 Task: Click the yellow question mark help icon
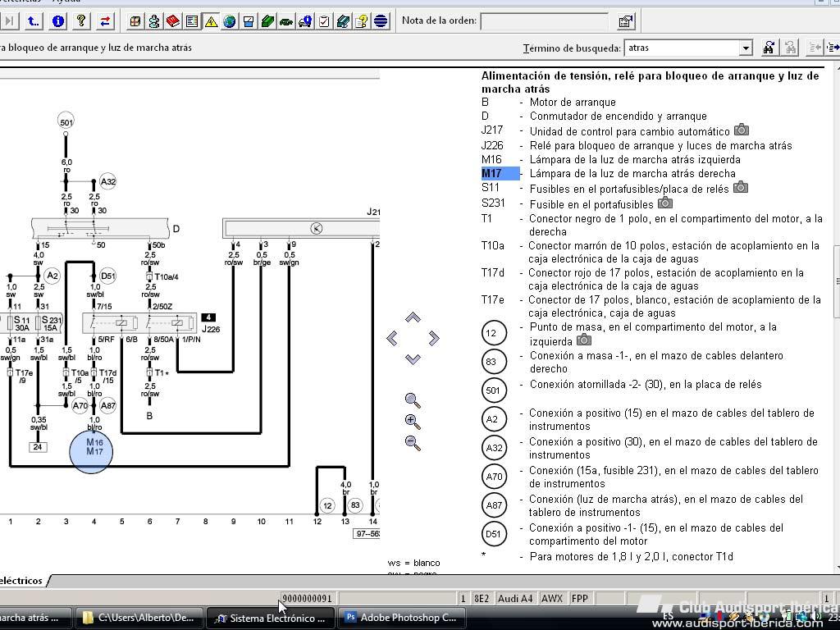click(81, 21)
